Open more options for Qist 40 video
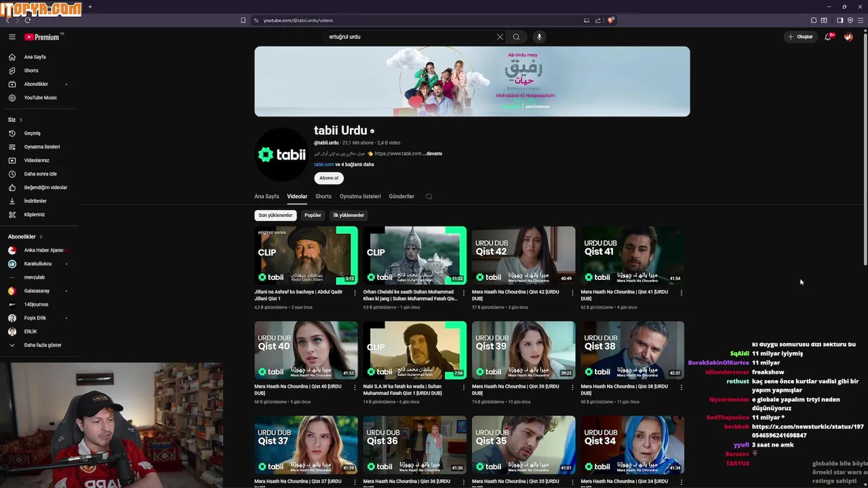The height and width of the screenshot is (488, 868). (355, 388)
